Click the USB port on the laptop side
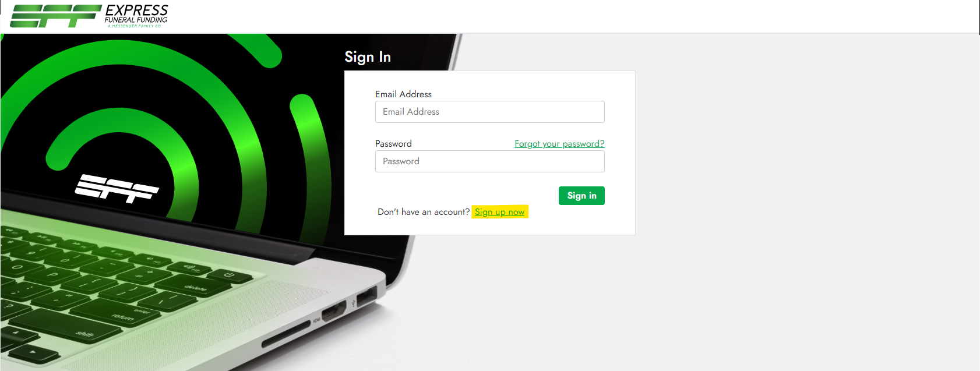The width and height of the screenshot is (980, 371). [367, 298]
